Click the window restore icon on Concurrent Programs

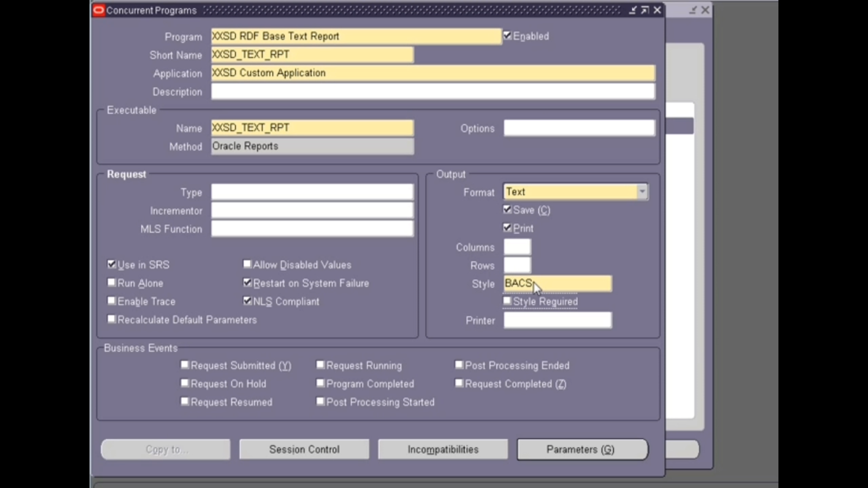click(644, 10)
